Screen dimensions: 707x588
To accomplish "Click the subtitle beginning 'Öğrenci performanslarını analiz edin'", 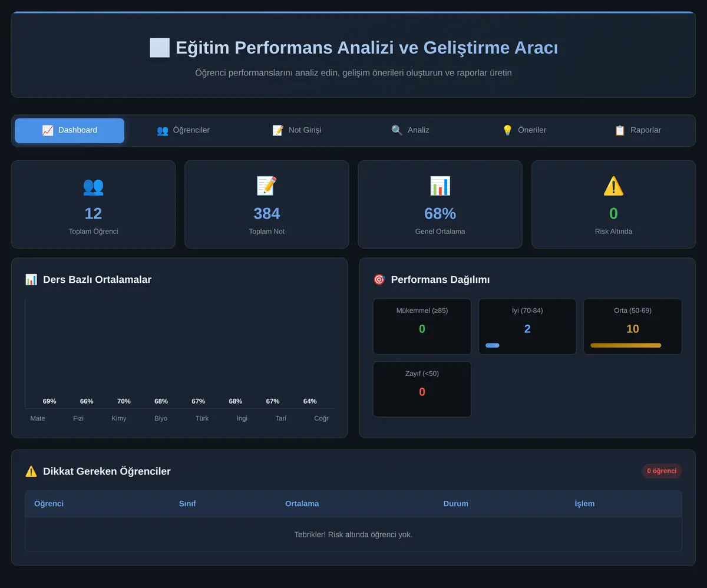I will click(353, 73).
